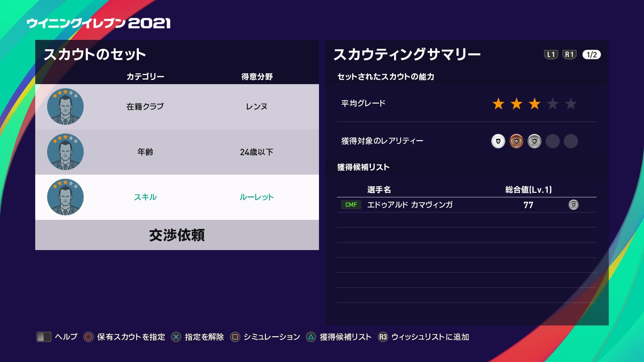Click the white rarity medal icon
Screen dimensions: 644x362
coord(498,141)
